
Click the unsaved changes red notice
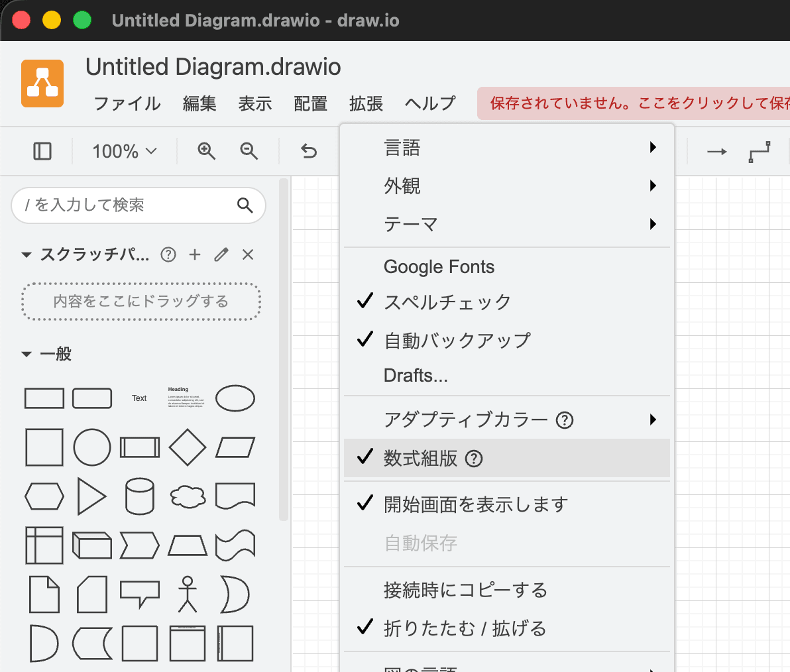pyautogui.click(x=634, y=103)
